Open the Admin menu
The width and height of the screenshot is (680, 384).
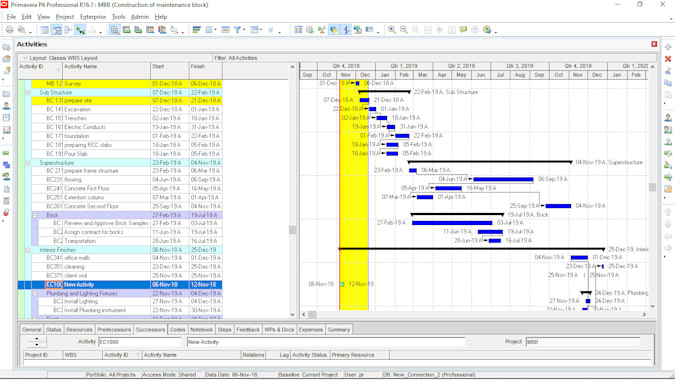(140, 17)
